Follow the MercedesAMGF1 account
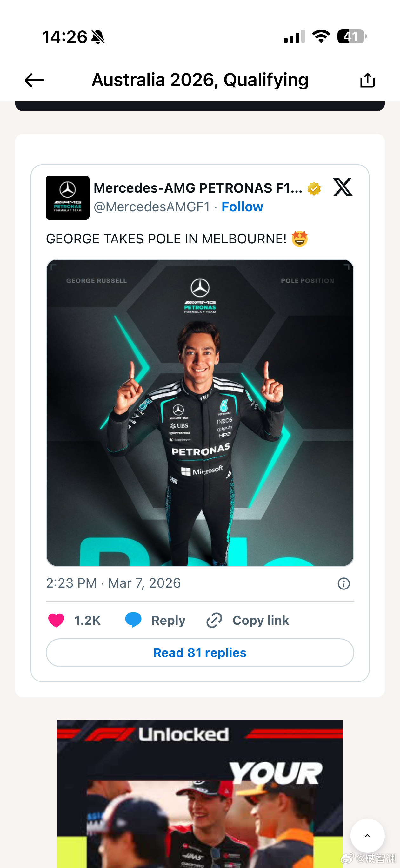This screenshot has width=400, height=868. point(242,207)
